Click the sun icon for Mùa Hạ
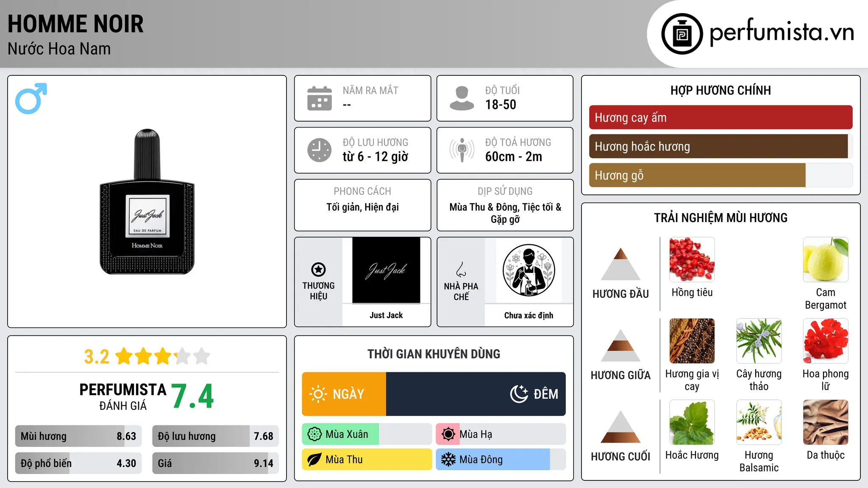This screenshot has width=868, height=488. pos(448,434)
